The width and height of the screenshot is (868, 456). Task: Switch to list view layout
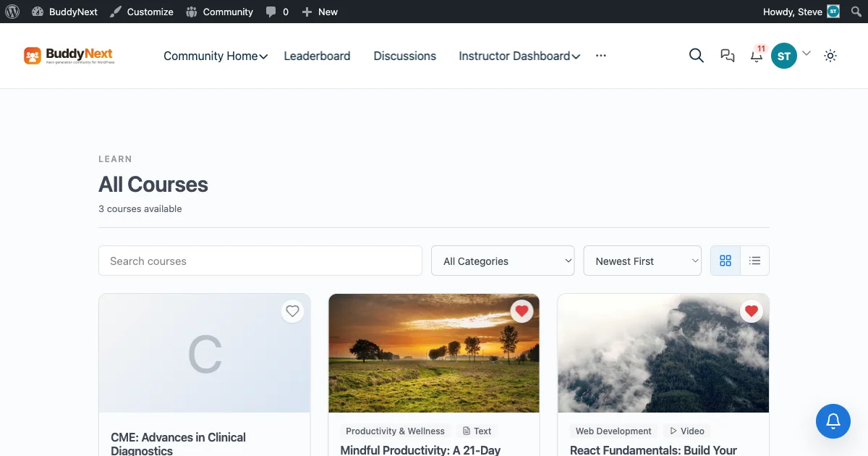pos(755,261)
